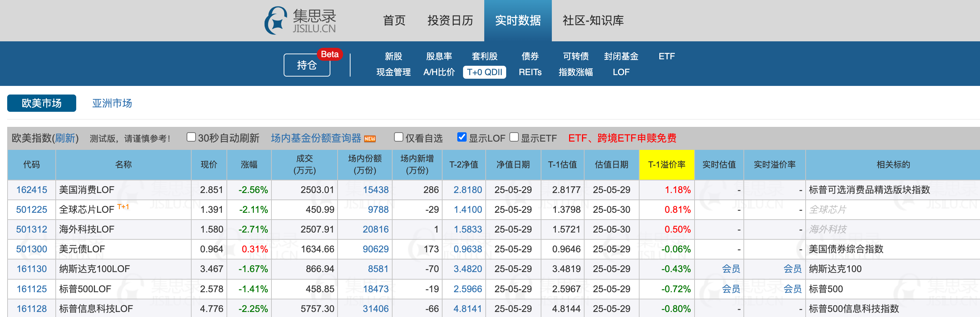Sort by 估值日期 column header
Image resolution: width=980 pixels, height=317 pixels.
612,164
